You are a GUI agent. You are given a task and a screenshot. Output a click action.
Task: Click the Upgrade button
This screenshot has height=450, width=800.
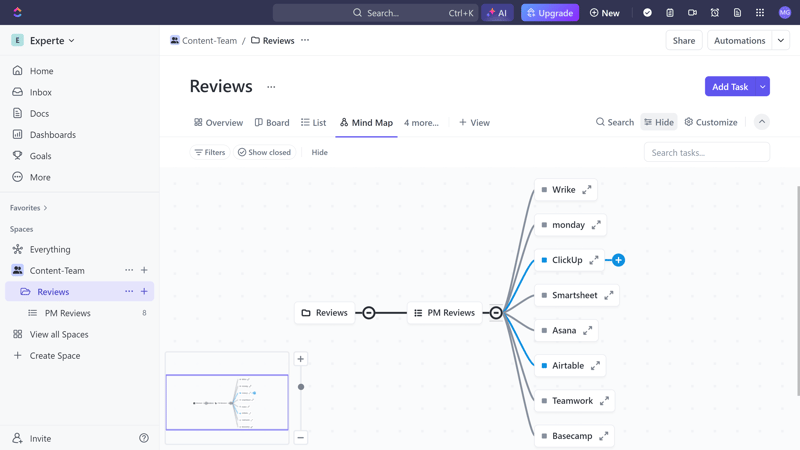[x=550, y=13]
